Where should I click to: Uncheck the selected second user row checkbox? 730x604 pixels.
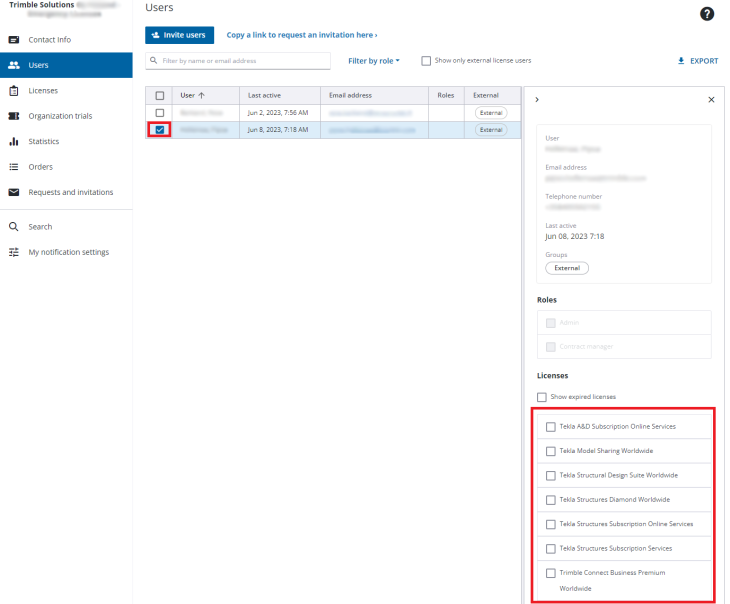160,129
